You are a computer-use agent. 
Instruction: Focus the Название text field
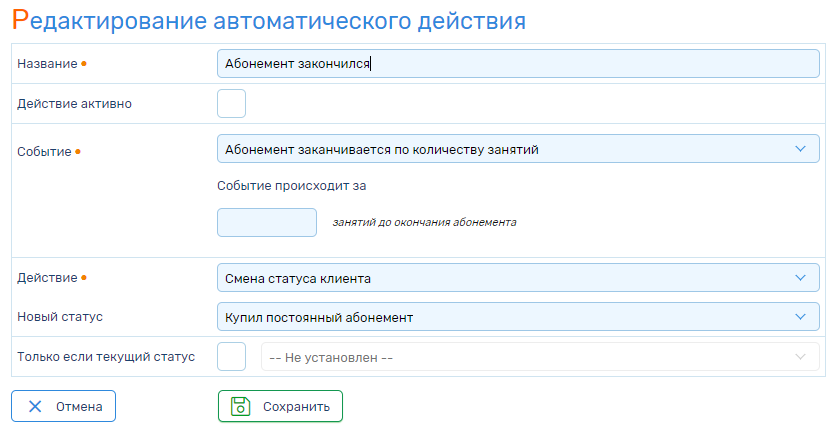(x=518, y=64)
